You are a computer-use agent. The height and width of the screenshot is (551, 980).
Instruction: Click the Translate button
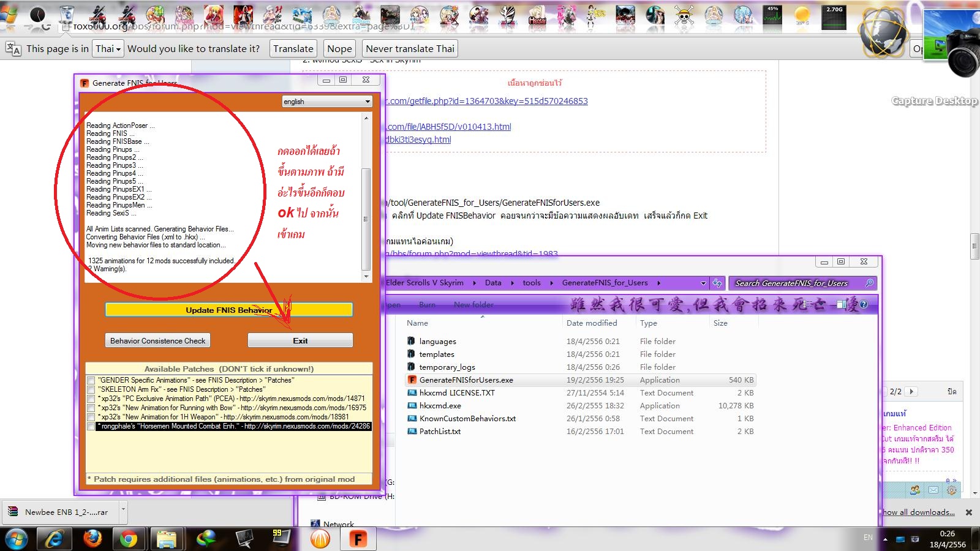[293, 48]
